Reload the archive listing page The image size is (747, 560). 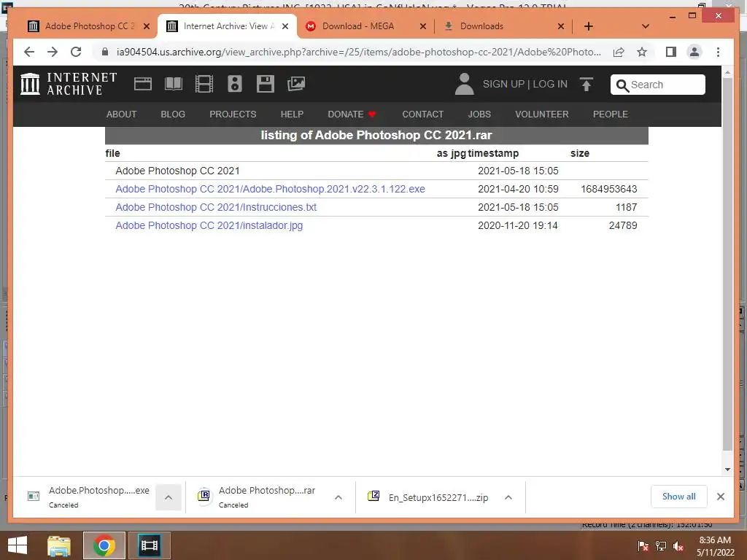(x=76, y=52)
